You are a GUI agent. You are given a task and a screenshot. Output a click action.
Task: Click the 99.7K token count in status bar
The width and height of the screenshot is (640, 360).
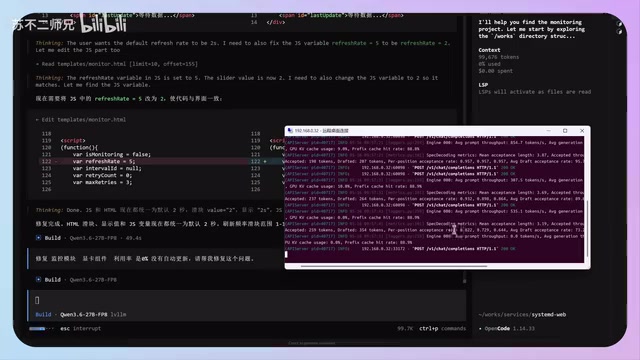point(405,328)
